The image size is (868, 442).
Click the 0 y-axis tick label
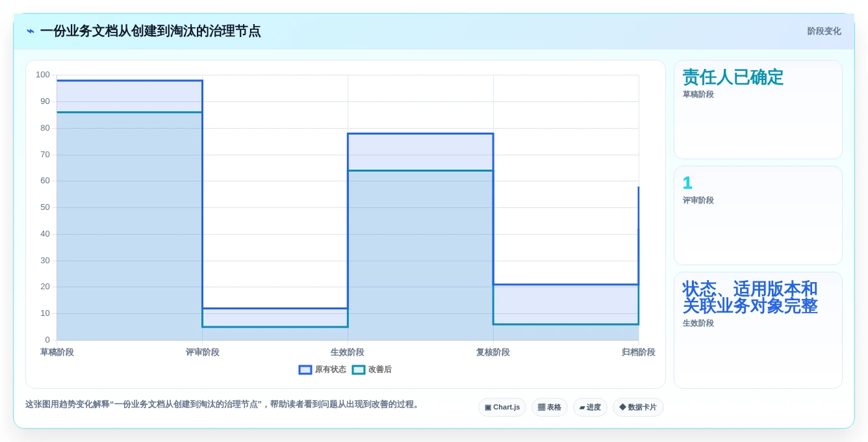pyautogui.click(x=47, y=340)
